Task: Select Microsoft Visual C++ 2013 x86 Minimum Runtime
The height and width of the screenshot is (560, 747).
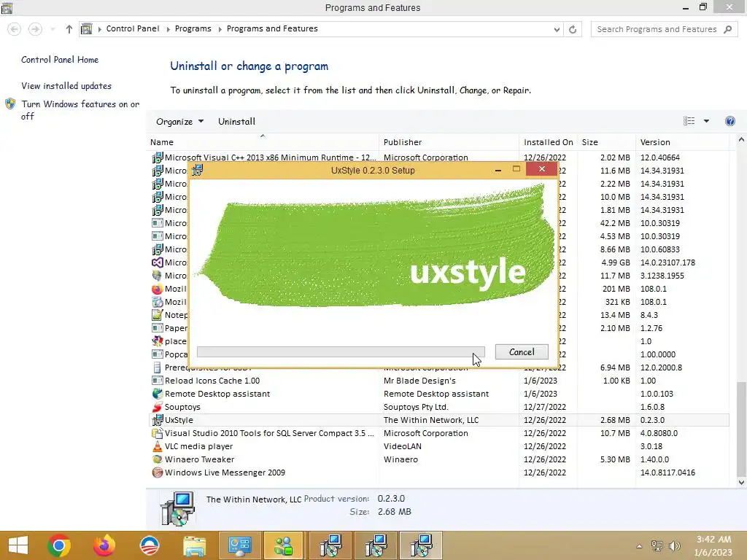Action: pyautogui.click(x=270, y=157)
